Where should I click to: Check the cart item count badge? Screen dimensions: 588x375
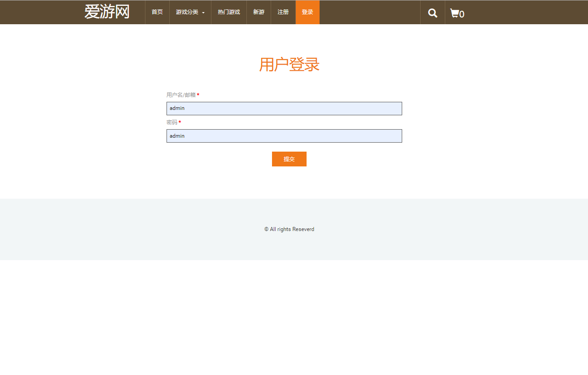pyautogui.click(x=461, y=14)
